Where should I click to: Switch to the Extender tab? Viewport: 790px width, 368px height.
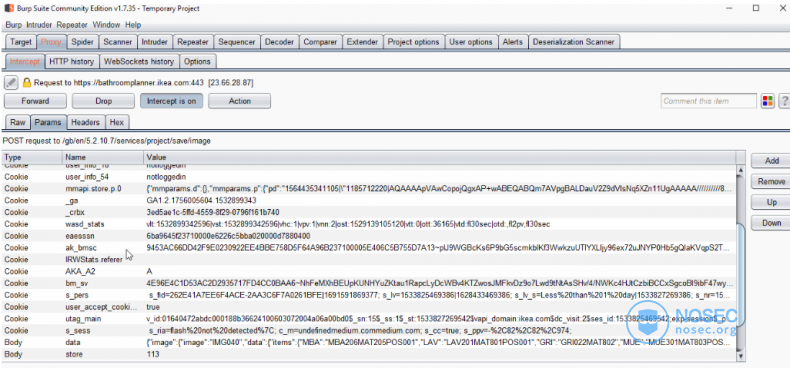coord(362,42)
